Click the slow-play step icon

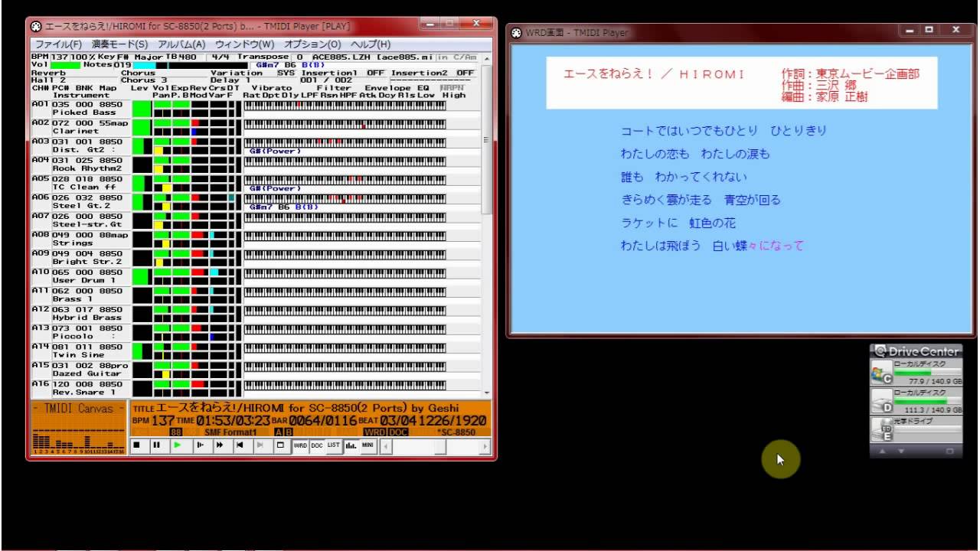[200, 445]
